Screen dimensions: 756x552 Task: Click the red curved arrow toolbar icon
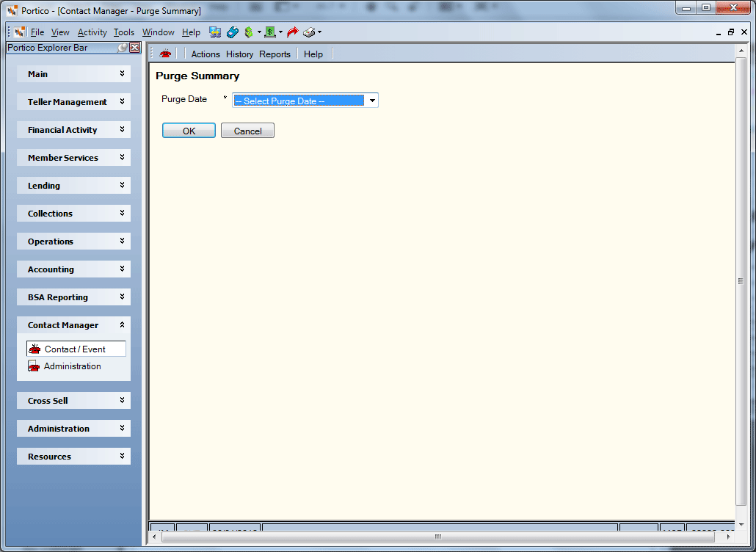click(x=292, y=32)
